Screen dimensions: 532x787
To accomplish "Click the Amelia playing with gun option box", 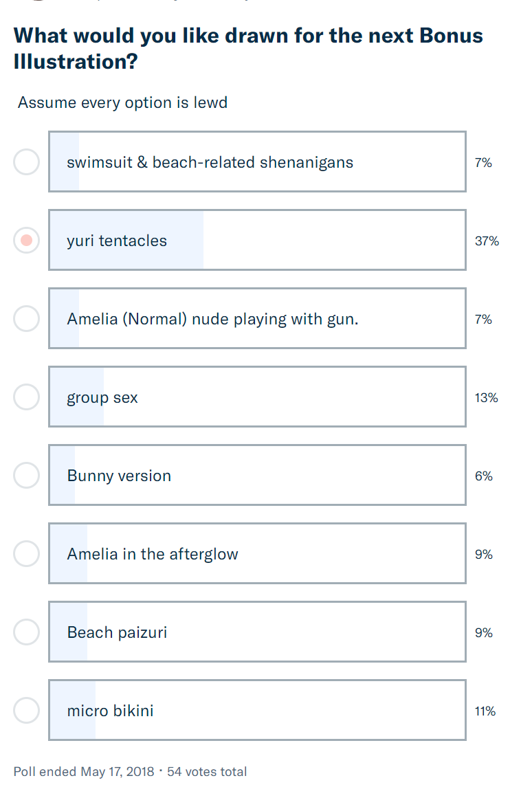I will [257, 318].
